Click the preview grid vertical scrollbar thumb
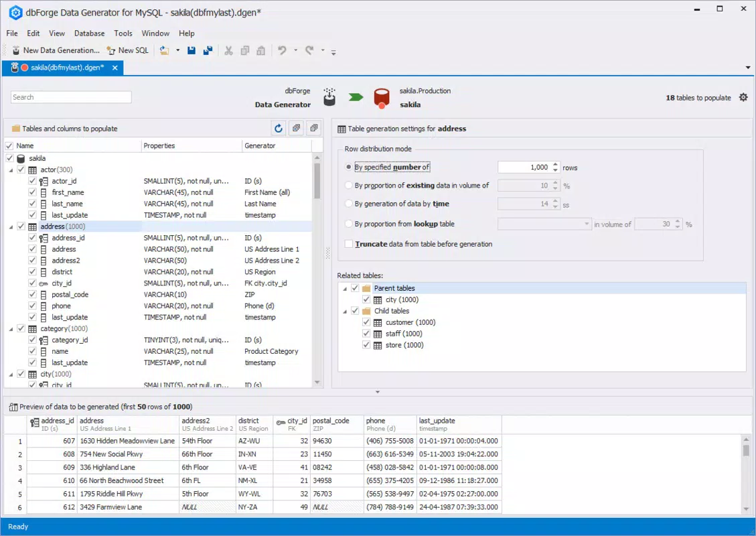756x536 pixels. click(746, 450)
